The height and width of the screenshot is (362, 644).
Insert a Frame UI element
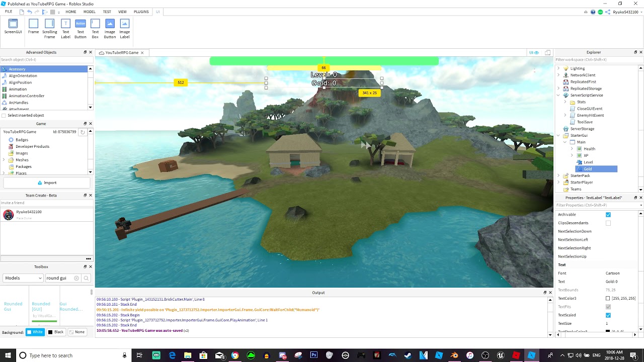(x=33, y=26)
